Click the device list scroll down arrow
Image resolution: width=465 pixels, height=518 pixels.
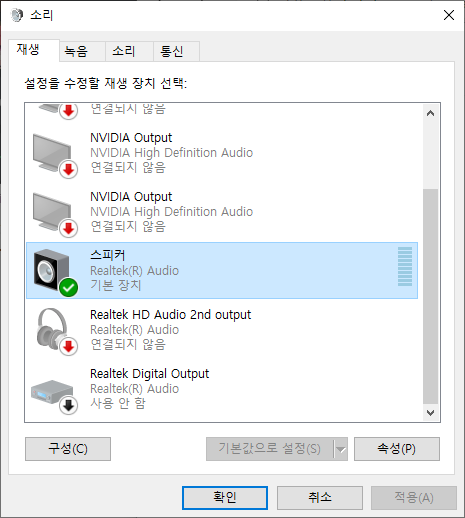pos(430,413)
